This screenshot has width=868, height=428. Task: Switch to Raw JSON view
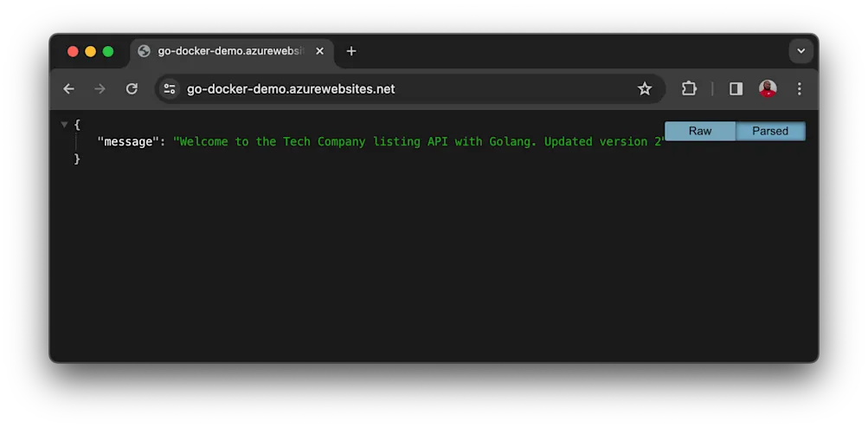click(x=700, y=132)
